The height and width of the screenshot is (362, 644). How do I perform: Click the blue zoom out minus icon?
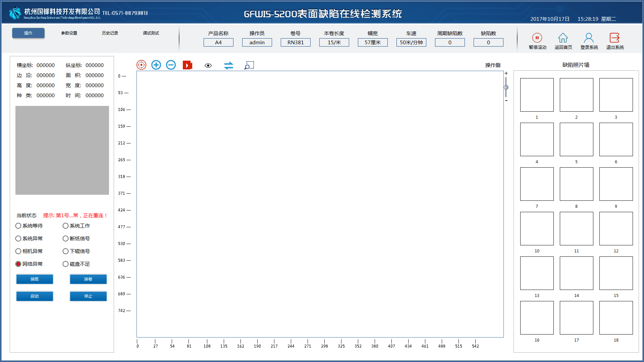[171, 65]
